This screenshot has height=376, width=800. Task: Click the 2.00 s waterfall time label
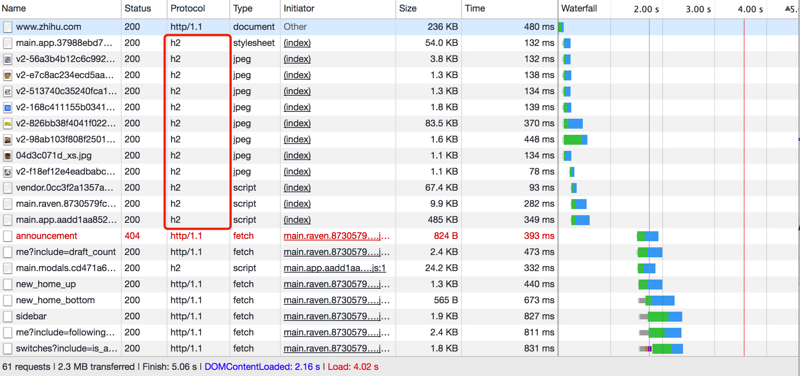(646, 9)
